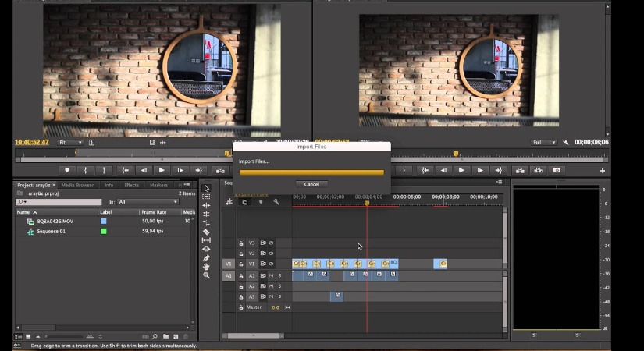Select the Pen tool
644x351 pixels.
tap(206, 258)
